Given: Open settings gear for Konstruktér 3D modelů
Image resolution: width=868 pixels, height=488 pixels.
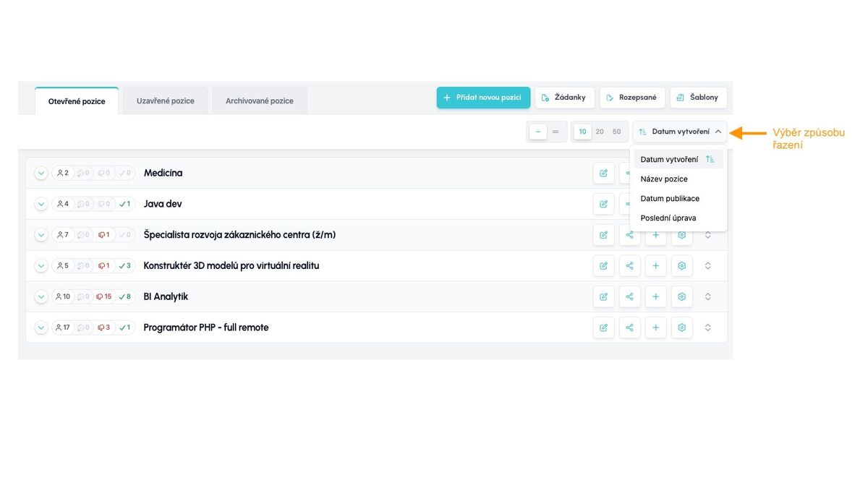Looking at the screenshot, I should click(x=681, y=266).
